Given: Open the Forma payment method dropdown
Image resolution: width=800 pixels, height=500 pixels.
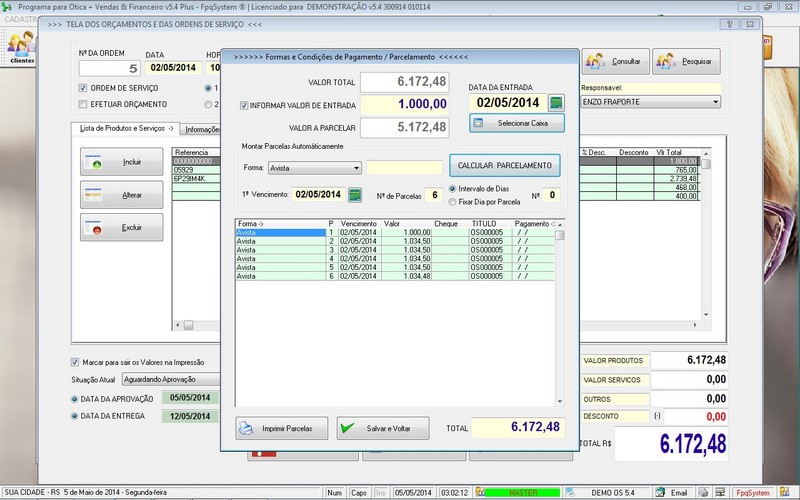Looking at the screenshot, I should click(x=356, y=168).
